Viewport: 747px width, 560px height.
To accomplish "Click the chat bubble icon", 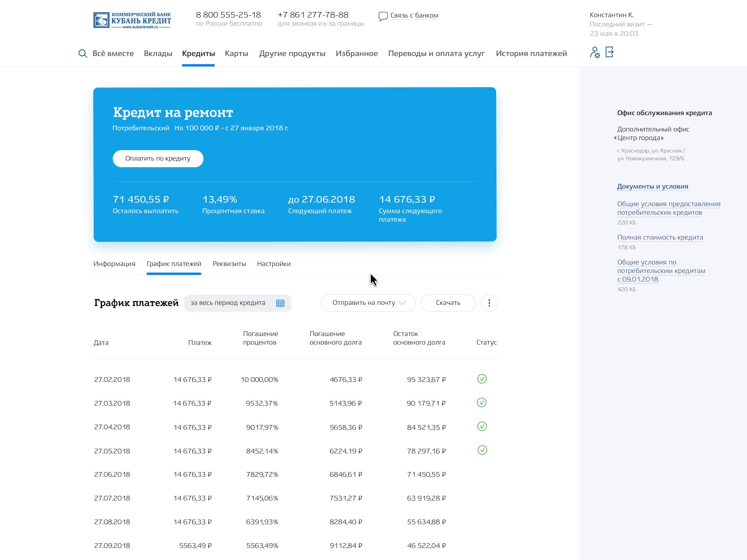I will pyautogui.click(x=383, y=16).
